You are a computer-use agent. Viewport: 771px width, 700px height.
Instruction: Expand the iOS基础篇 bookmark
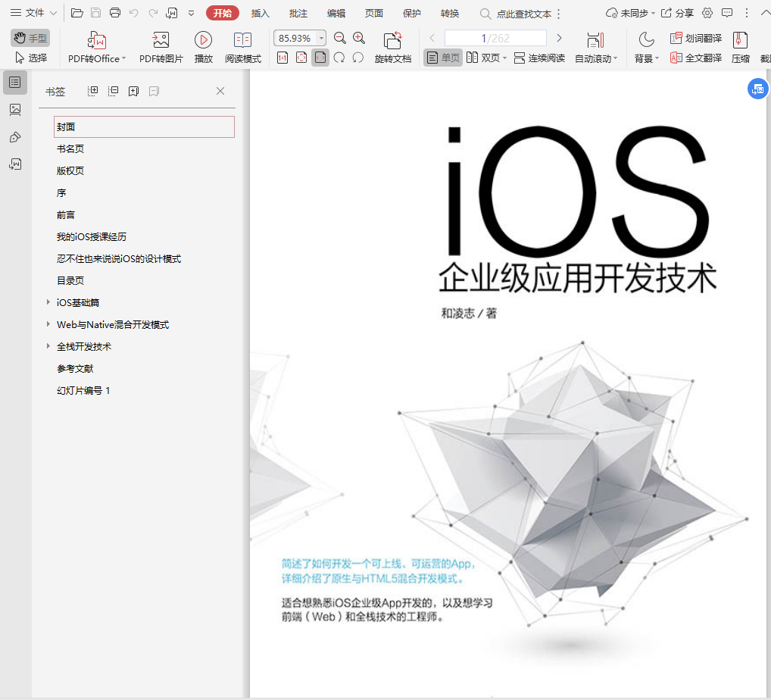click(48, 302)
